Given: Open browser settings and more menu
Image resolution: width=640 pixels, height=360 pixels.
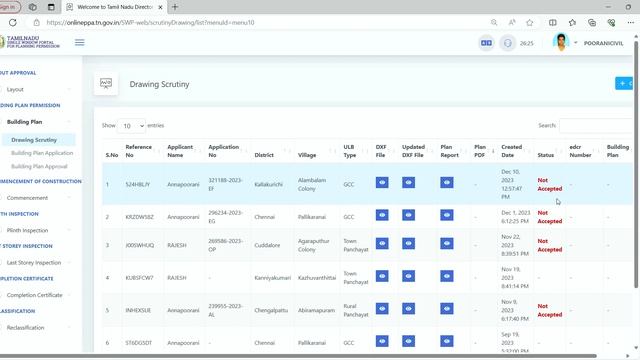Looking at the screenshot, I should pos(631,22).
